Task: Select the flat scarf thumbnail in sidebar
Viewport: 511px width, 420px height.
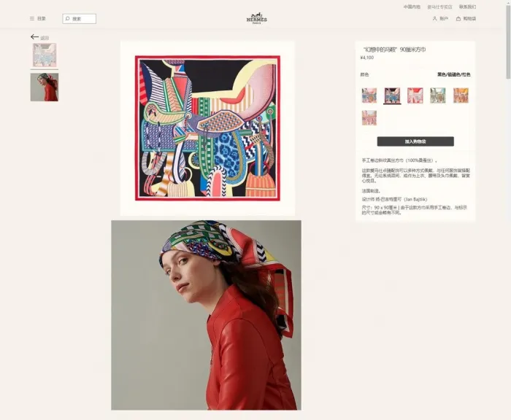Action: pyautogui.click(x=45, y=55)
